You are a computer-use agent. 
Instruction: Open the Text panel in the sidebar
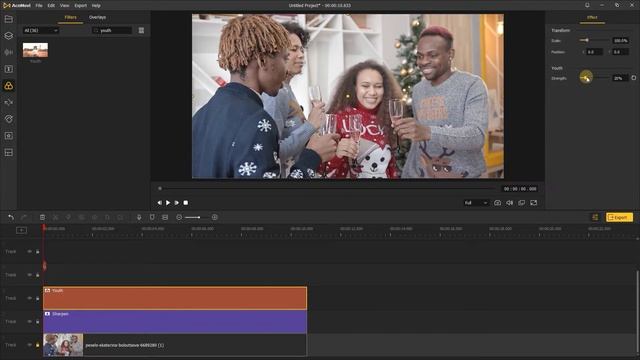[x=9, y=69]
